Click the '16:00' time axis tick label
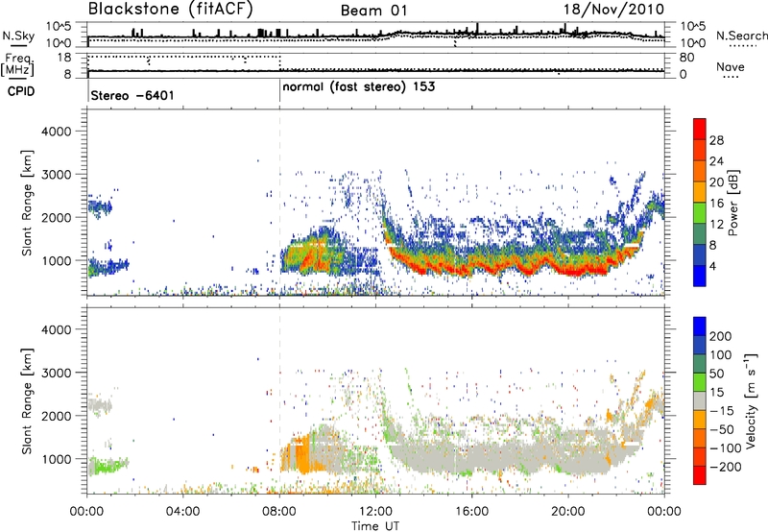The image size is (768, 532). (471, 512)
